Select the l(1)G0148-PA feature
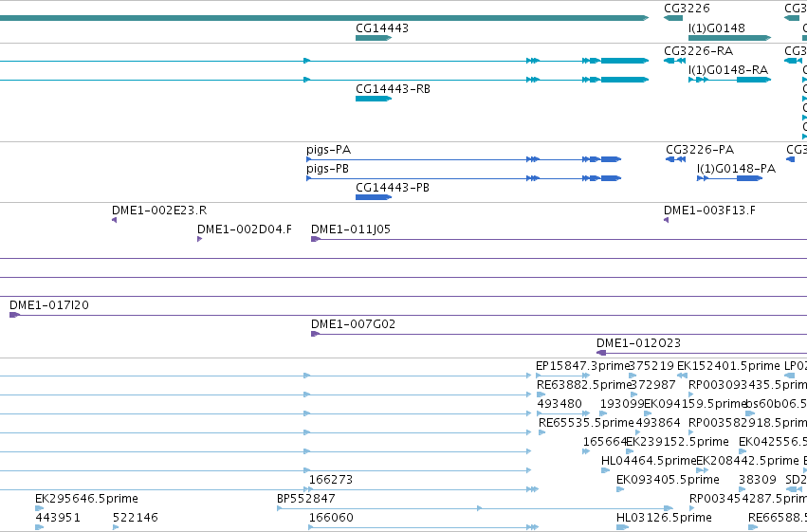 pos(730,178)
